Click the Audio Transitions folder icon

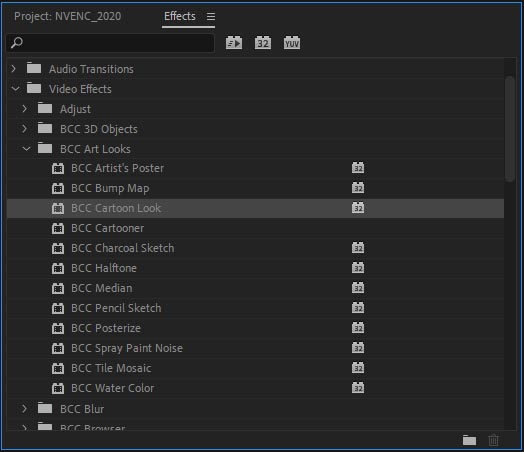click(34, 68)
